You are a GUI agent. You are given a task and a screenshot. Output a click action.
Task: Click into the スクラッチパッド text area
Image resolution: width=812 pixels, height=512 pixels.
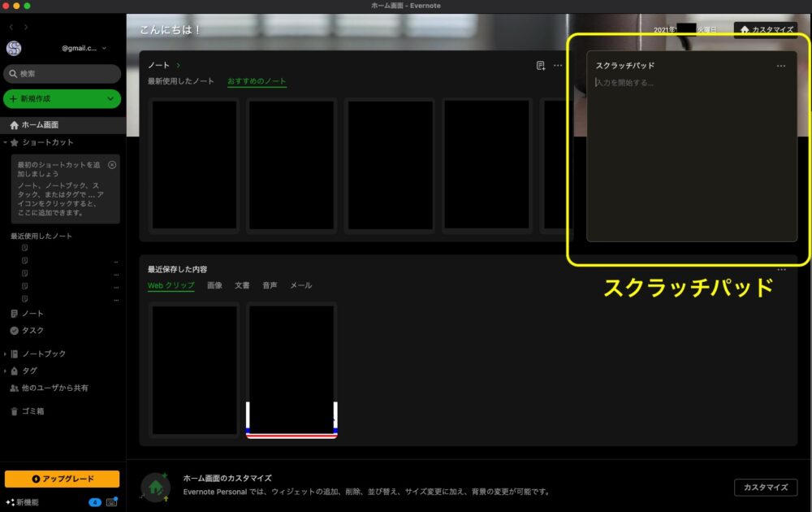(x=692, y=157)
